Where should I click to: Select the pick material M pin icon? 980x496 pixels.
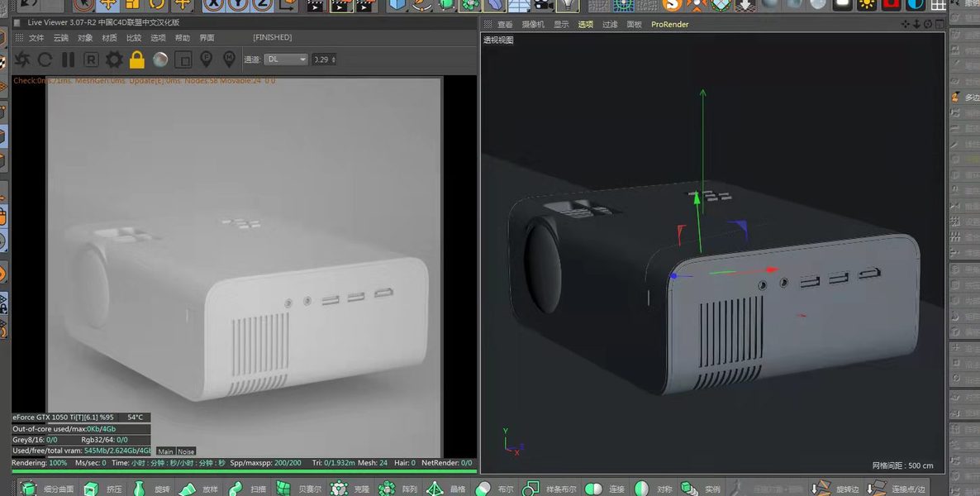[229, 59]
